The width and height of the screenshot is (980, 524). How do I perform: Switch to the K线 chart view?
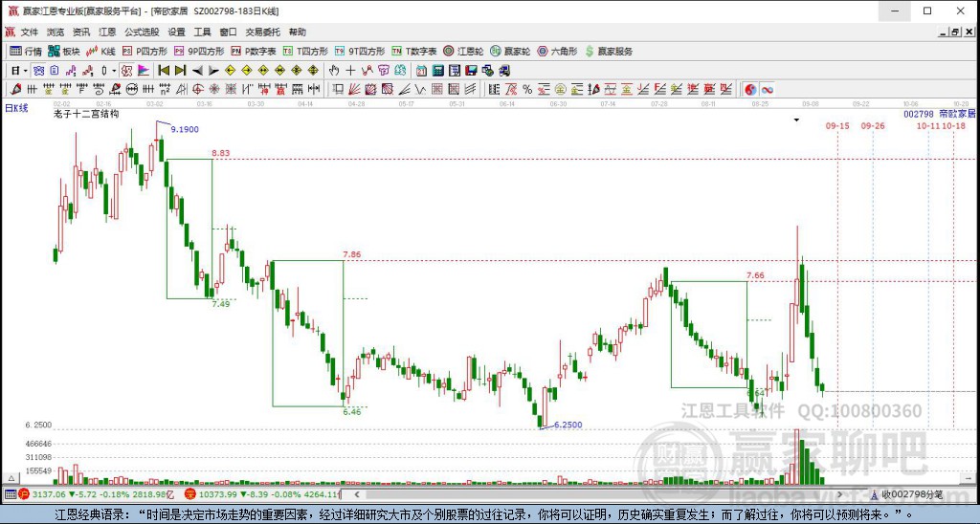pyautogui.click(x=101, y=52)
